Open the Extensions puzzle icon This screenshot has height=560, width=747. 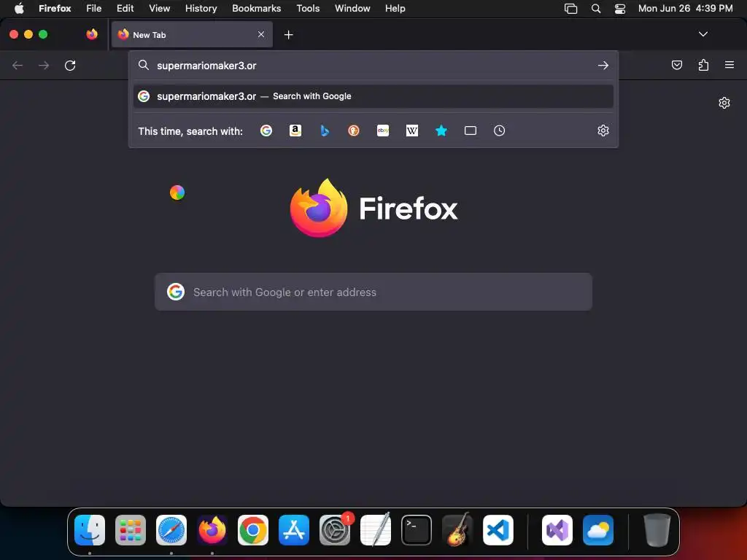(703, 65)
